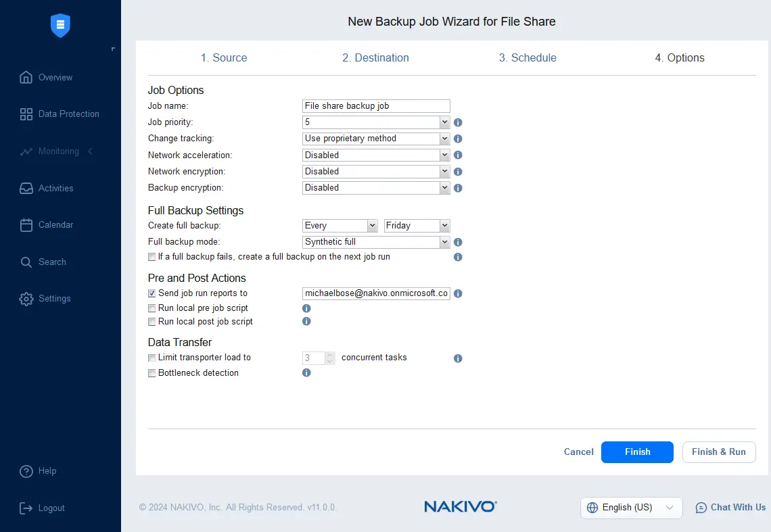Click the Search magnifier icon
The width and height of the screenshot is (771, 532).
pyautogui.click(x=26, y=262)
